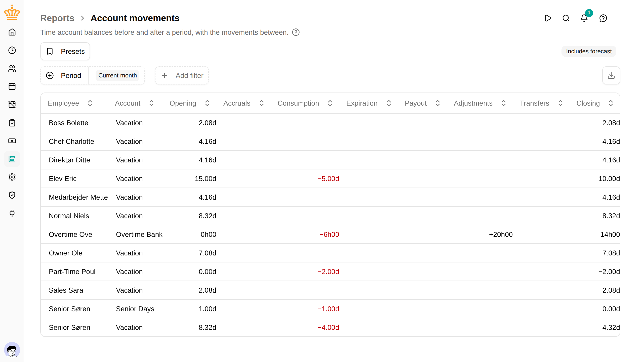Change the Current month period value
The height and width of the screenshot is (362, 644).
117,75
